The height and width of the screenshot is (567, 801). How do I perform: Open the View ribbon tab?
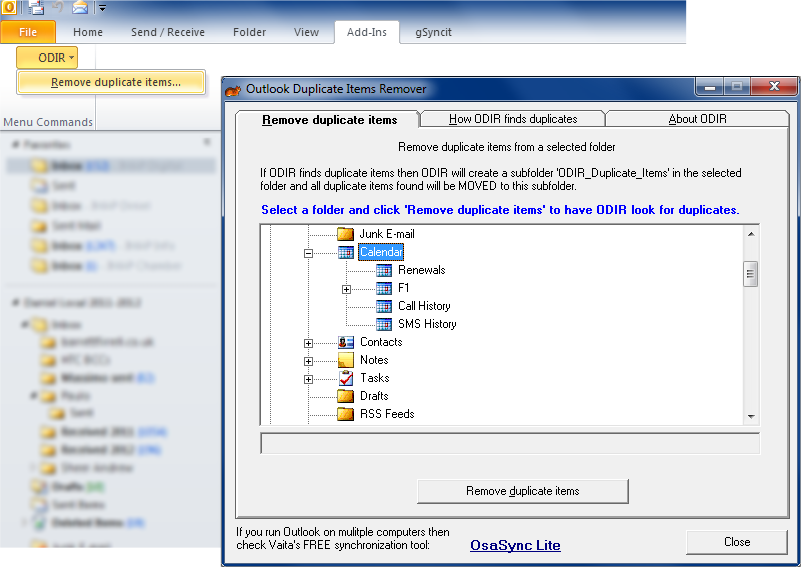(307, 32)
